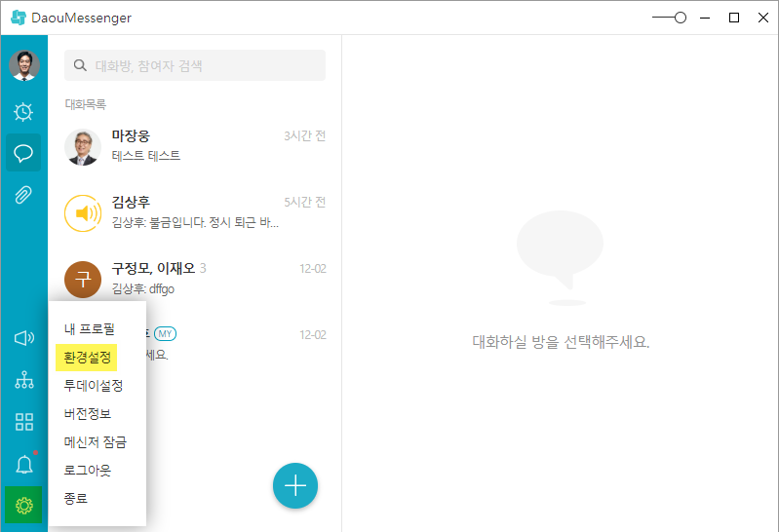
Task: Click 메신저 잠금 to lock messenger
Action: coord(95,442)
